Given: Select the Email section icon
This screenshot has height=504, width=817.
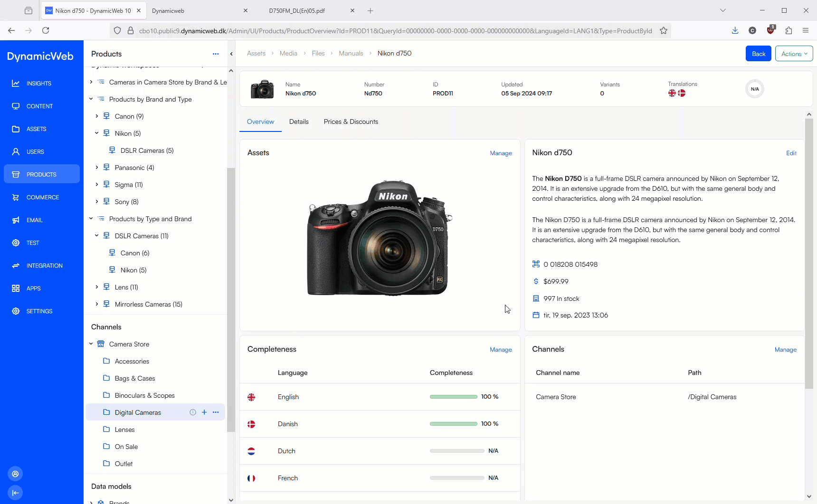Looking at the screenshot, I should pyautogui.click(x=16, y=220).
